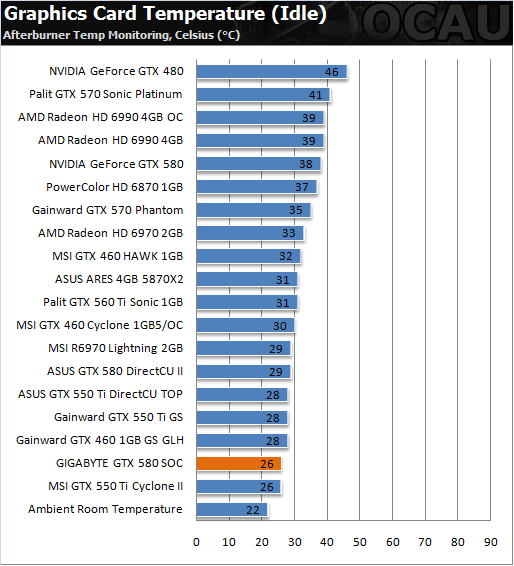The height and width of the screenshot is (566, 514).
Task: Select the PowerColor HD 6870 1GB bar
Action: point(257,187)
